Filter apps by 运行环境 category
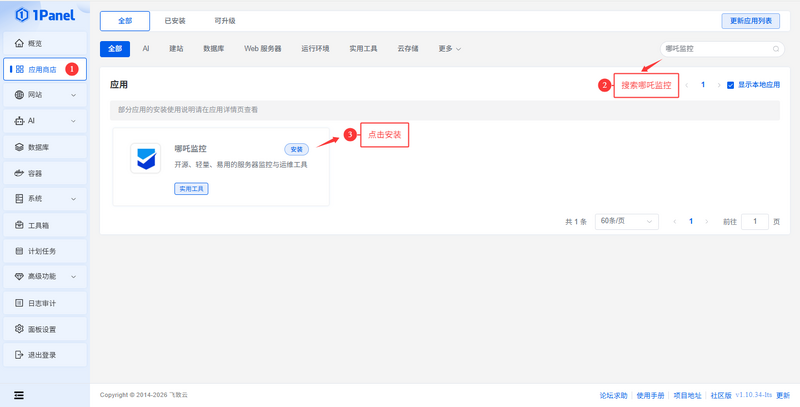800x407 pixels. (x=315, y=49)
